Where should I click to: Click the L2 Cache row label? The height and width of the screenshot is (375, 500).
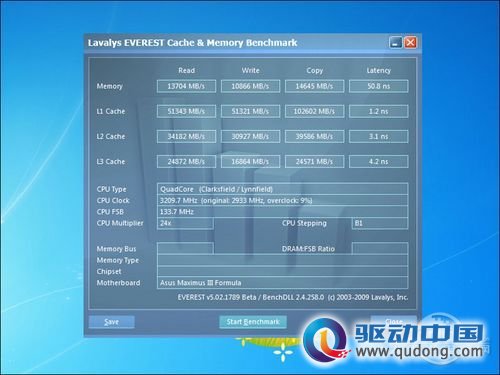coord(111,136)
